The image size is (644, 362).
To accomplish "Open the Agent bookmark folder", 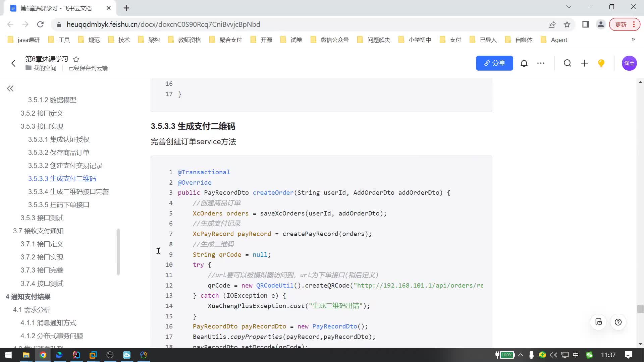I will [554, 40].
